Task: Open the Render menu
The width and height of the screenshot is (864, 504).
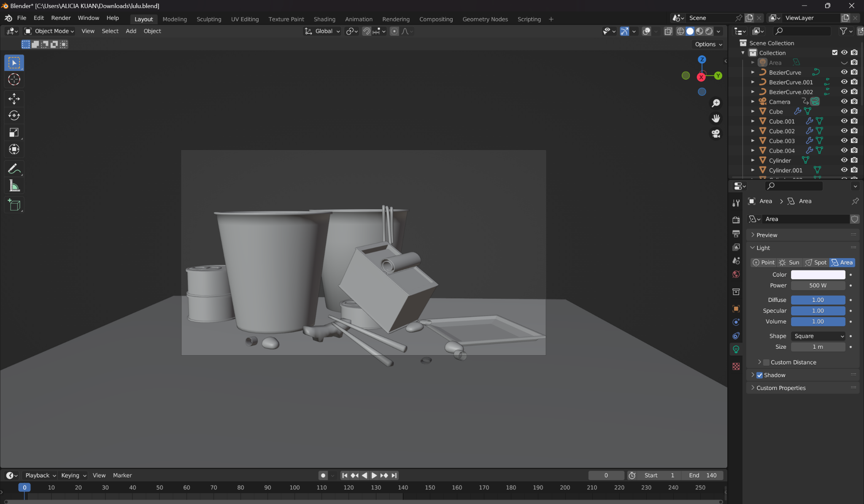Action: click(x=61, y=18)
